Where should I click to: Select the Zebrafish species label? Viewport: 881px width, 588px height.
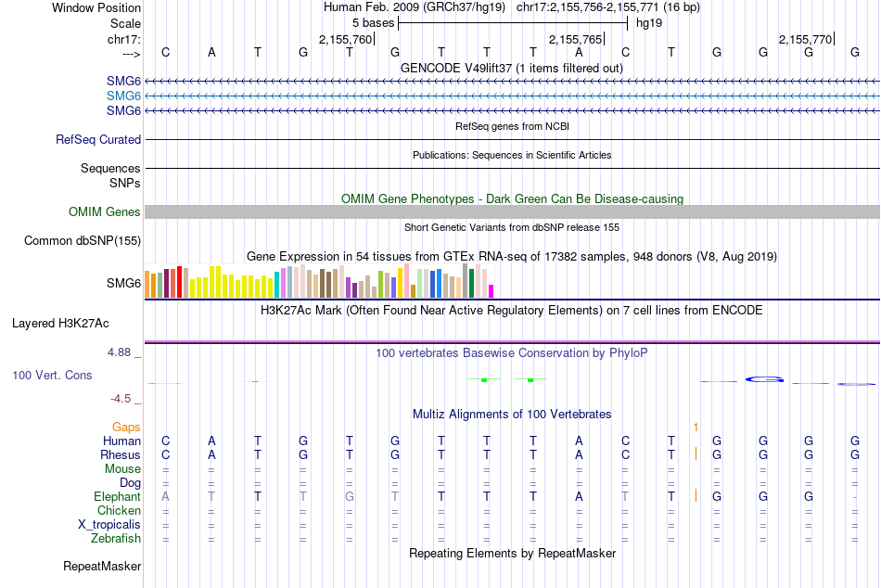(x=116, y=539)
